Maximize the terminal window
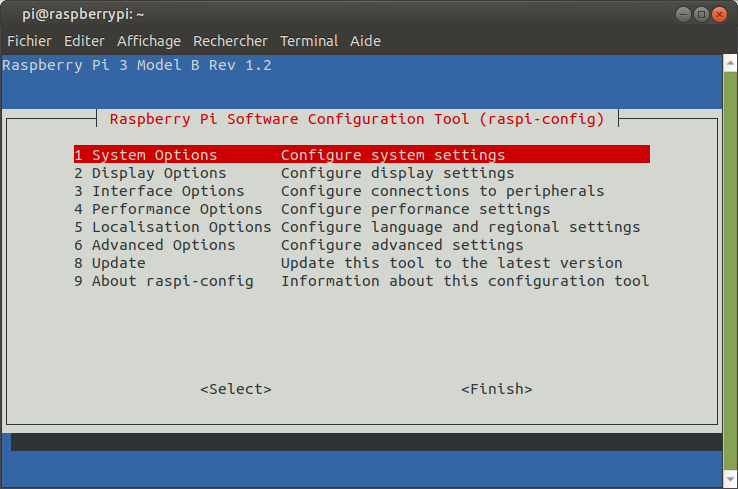Viewport: 738px width, 489px height. tap(701, 15)
